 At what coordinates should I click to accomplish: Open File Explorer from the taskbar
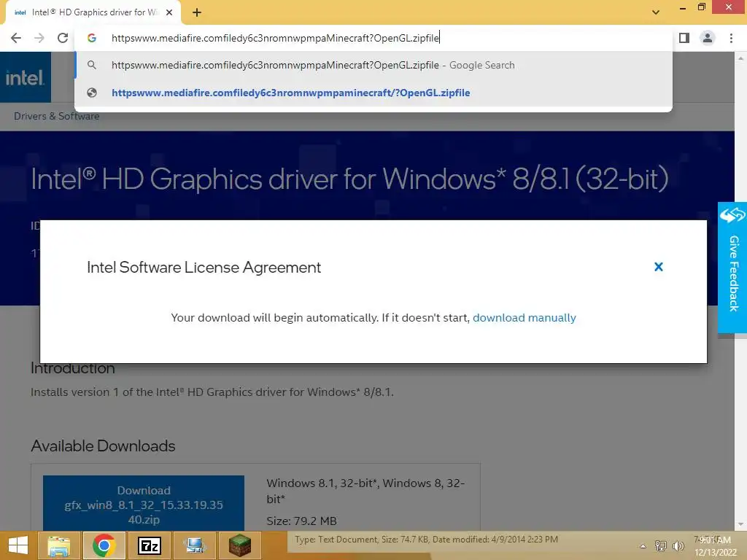[x=58, y=545]
